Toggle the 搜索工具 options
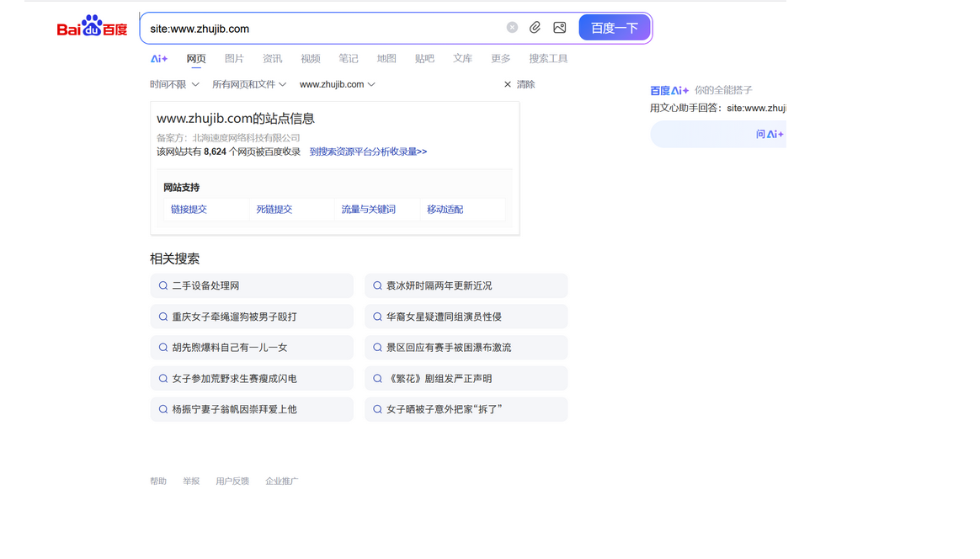 pyautogui.click(x=548, y=58)
